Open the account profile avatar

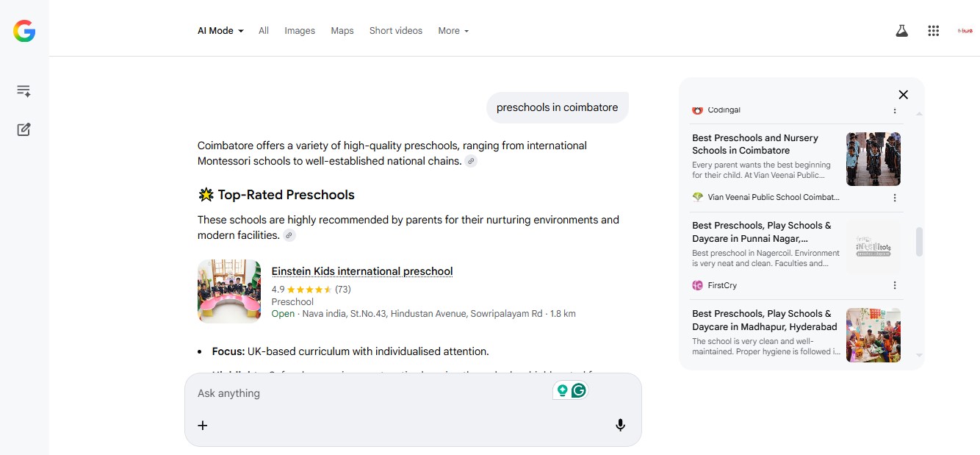coord(965,31)
